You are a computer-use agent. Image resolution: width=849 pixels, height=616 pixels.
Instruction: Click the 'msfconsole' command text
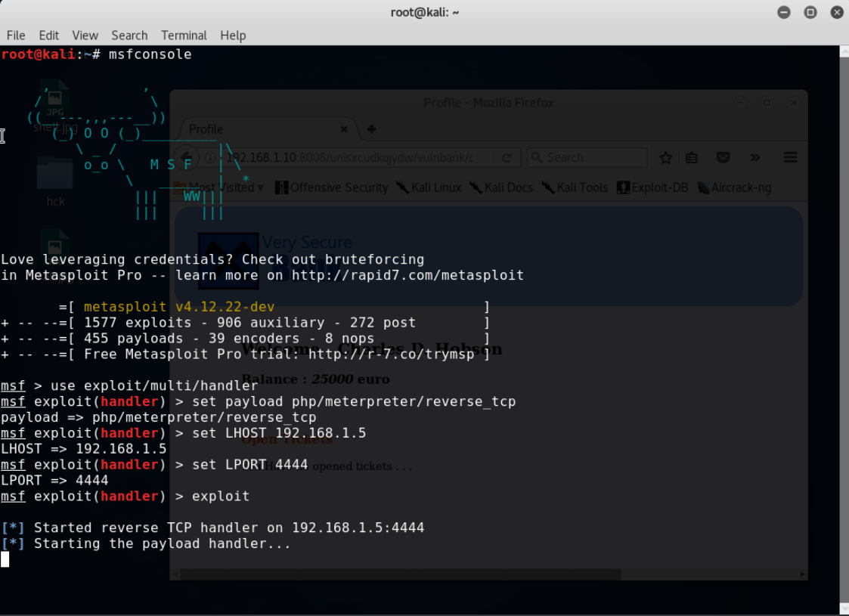pos(150,54)
